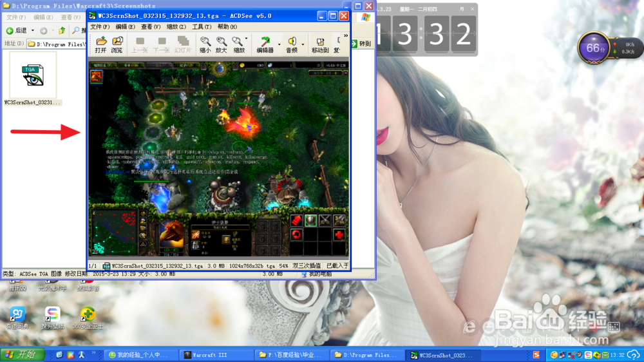Click the 放大 (Zoom in) magnifier icon
The image size is (644, 362).
pos(222,44)
